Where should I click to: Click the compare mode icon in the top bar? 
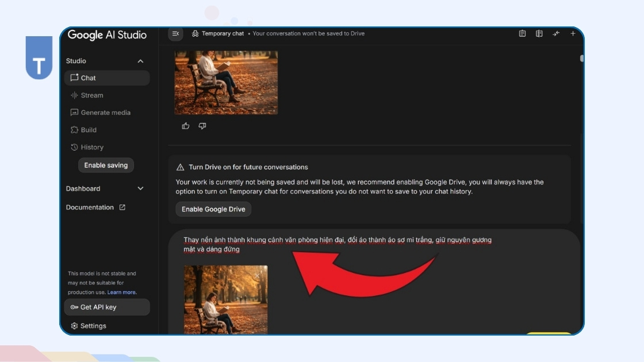coord(539,34)
